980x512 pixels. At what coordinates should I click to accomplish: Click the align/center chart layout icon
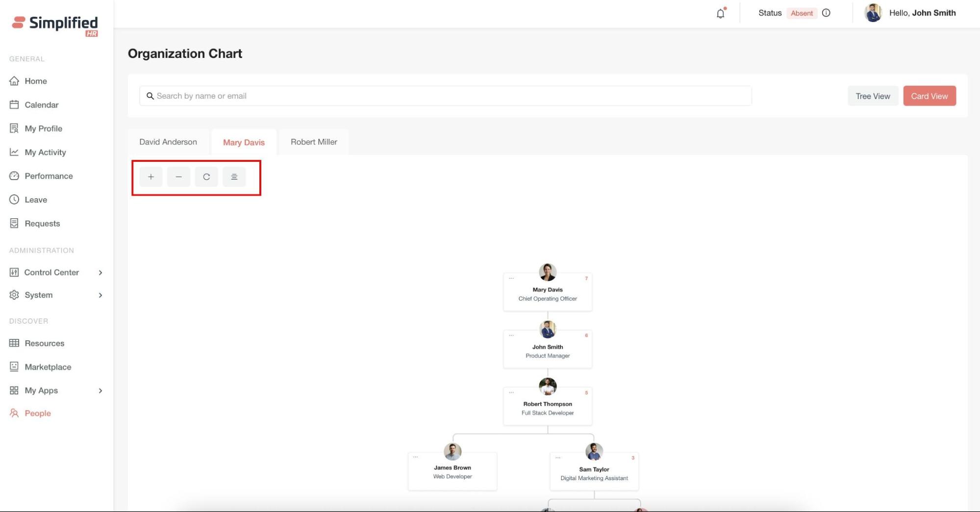click(234, 177)
